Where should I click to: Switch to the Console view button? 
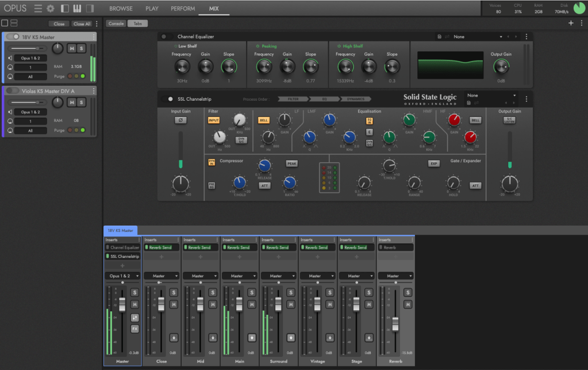pos(116,24)
